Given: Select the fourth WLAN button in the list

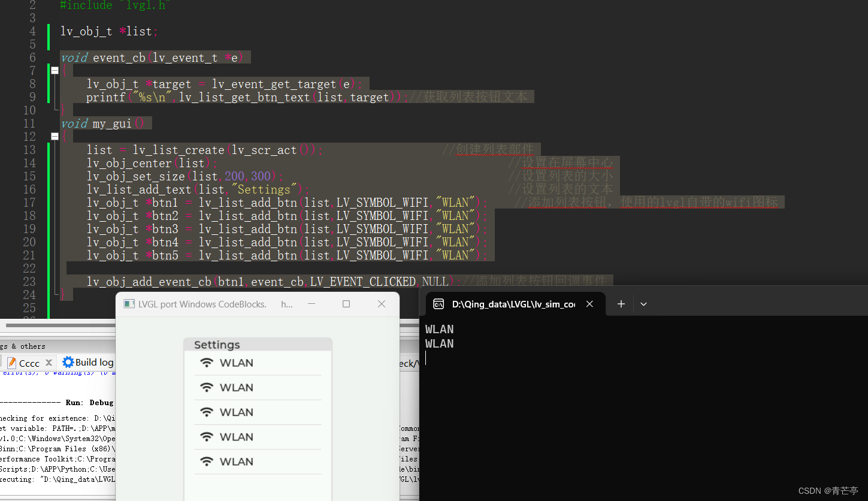Looking at the screenshot, I should [258, 436].
